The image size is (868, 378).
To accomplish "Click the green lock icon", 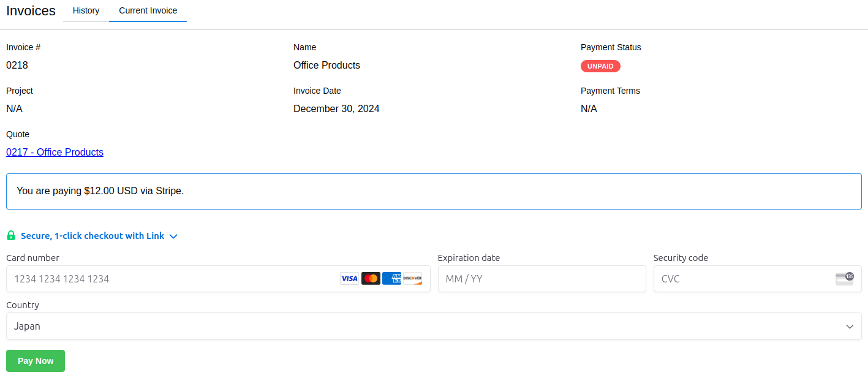I will point(11,235).
